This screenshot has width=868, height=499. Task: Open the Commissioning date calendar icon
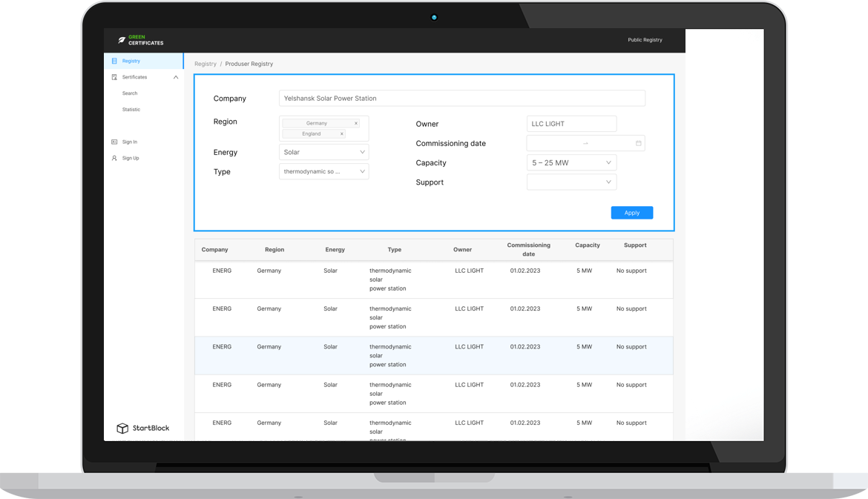pos(638,143)
